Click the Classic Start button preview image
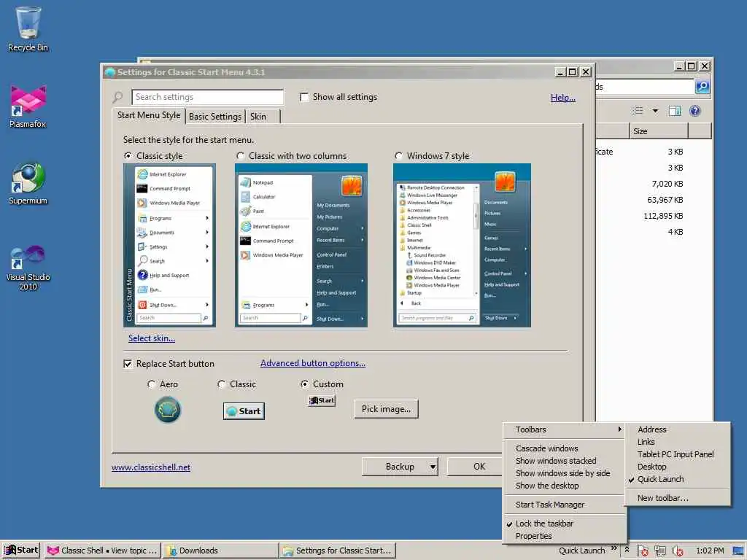This screenshot has height=560, width=747. pos(244,411)
